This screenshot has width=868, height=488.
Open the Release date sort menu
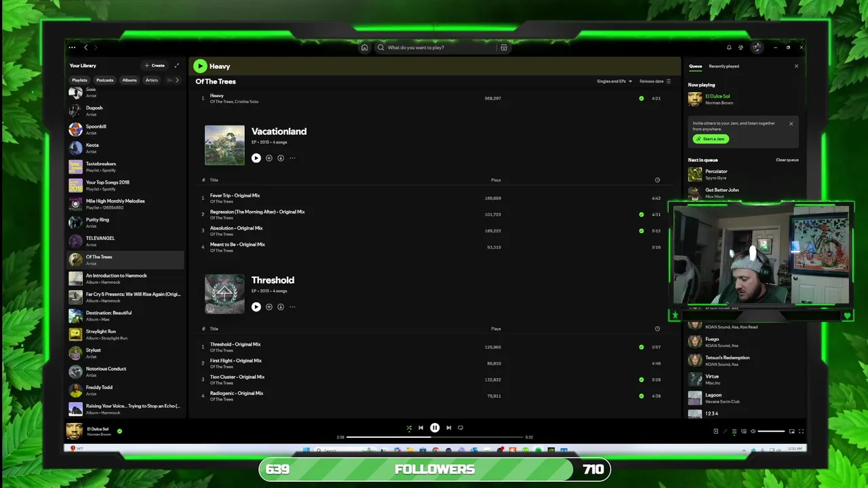coord(654,81)
